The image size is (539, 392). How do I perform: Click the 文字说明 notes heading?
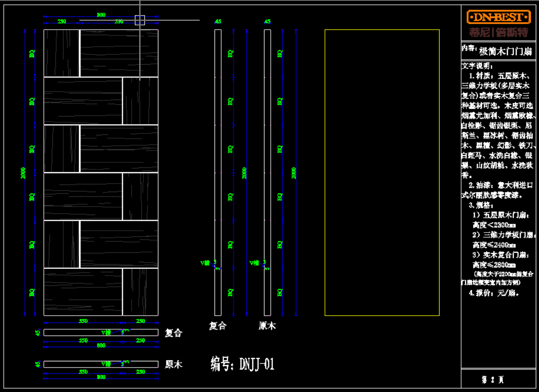coord(477,66)
